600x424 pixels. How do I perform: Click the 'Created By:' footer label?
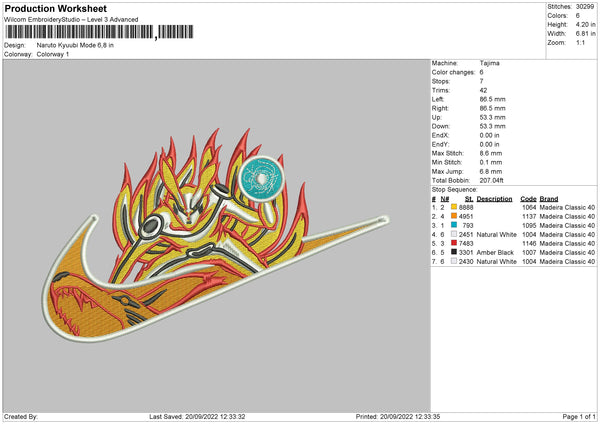(x=21, y=417)
